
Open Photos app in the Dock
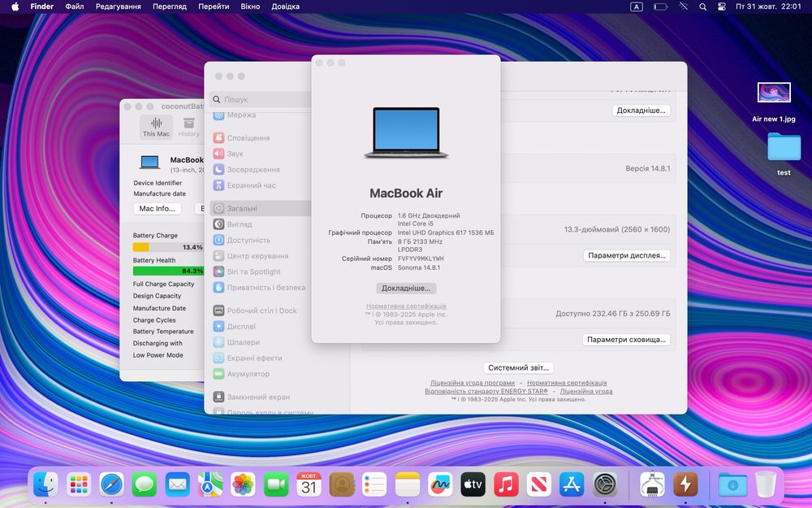243,484
